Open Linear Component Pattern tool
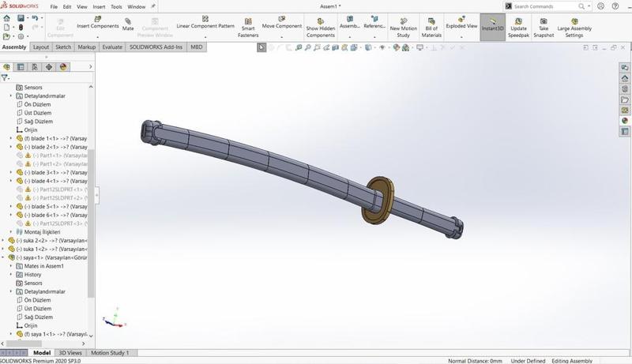This screenshot has height=364, width=632. [205, 23]
